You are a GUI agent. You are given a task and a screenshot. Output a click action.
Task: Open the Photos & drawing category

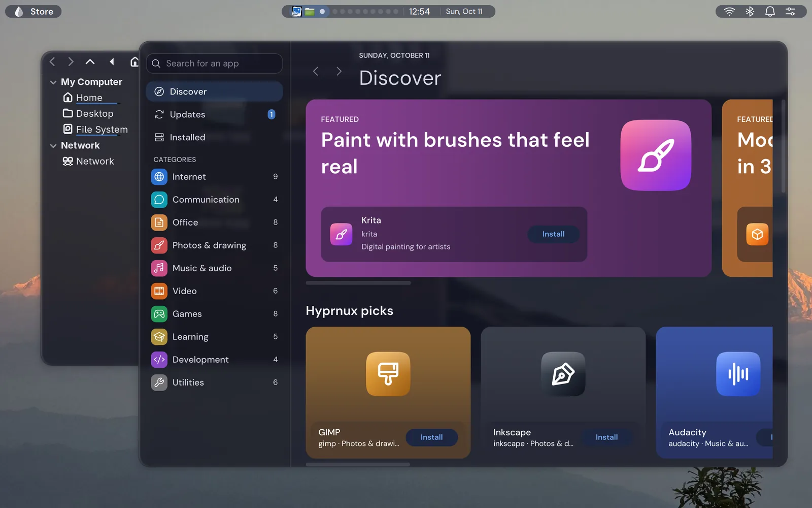[214, 245]
